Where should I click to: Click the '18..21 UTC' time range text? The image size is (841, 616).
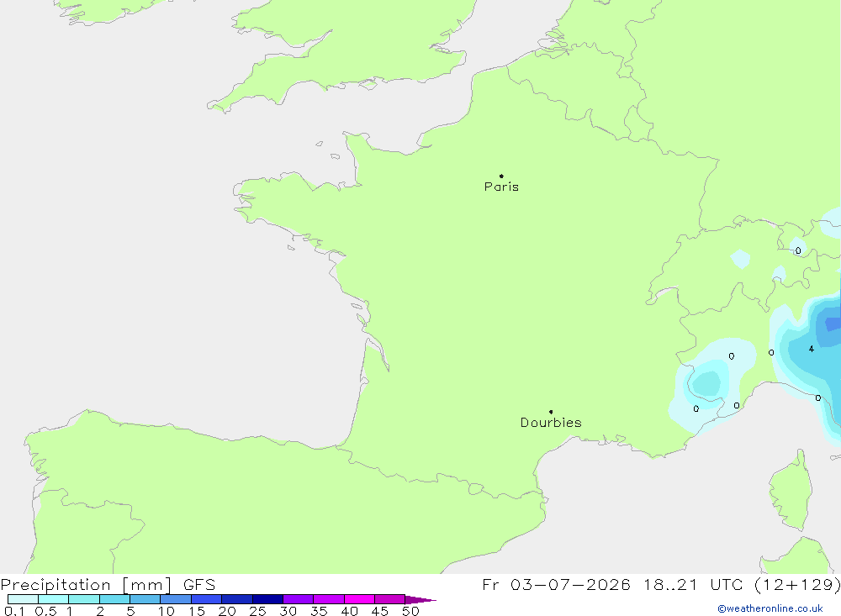(x=694, y=585)
